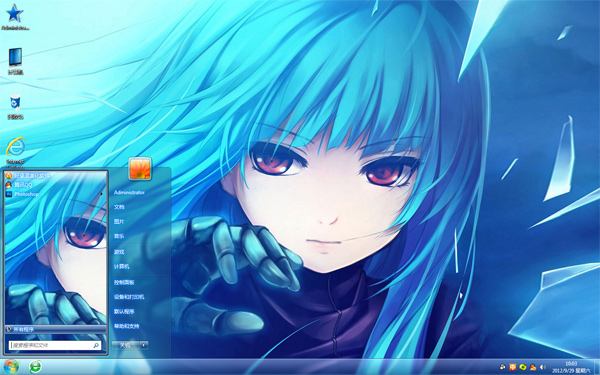Open shutdown options arrow next to 关机

tap(143, 345)
